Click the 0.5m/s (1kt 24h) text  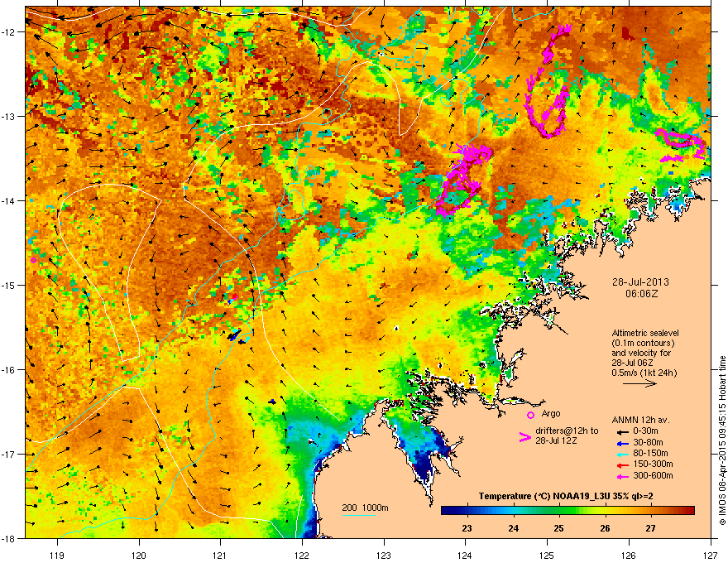pyautogui.click(x=644, y=373)
